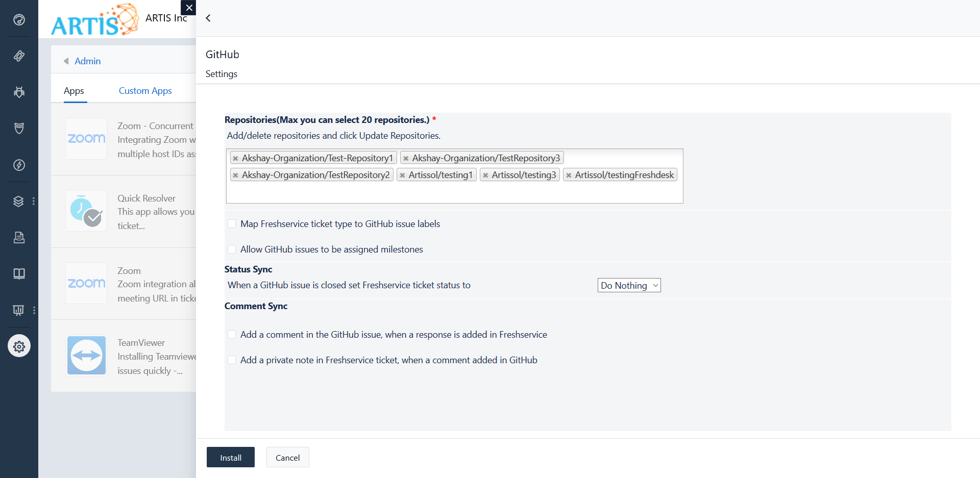Close the GitHub settings panel with X
Viewport: 980px width, 478px height.
(x=189, y=8)
